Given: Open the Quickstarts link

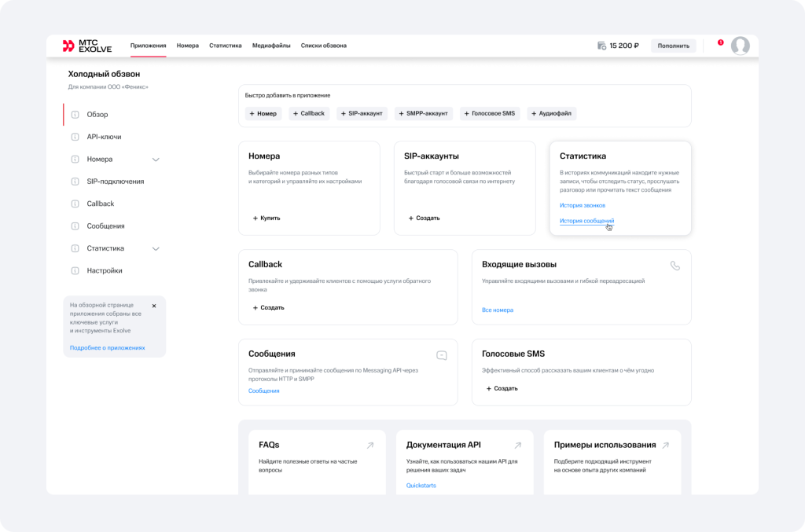Looking at the screenshot, I should click(421, 486).
